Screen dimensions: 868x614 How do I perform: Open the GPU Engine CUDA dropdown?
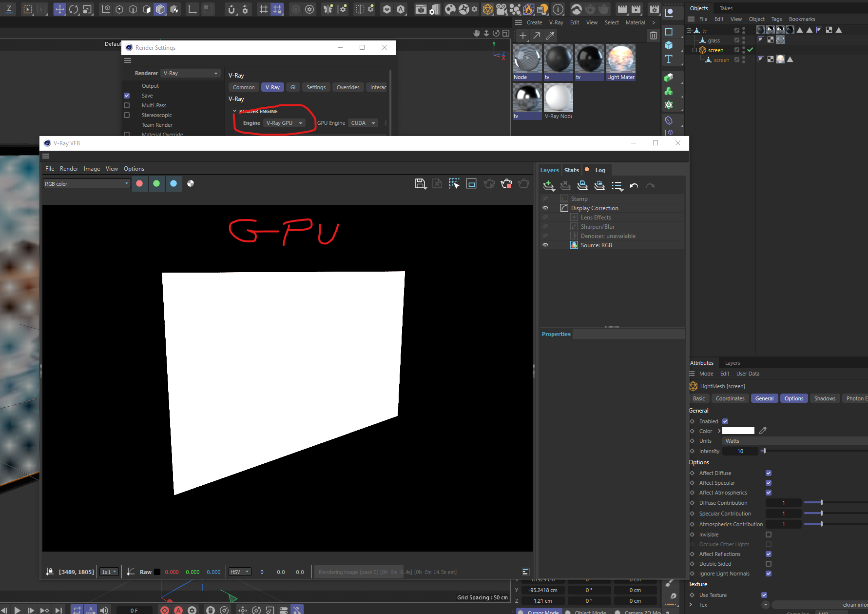click(x=364, y=123)
